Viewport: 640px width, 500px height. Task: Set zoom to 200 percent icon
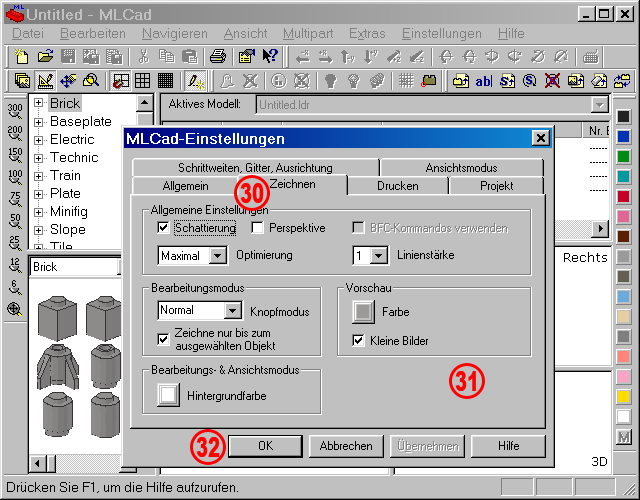15,133
